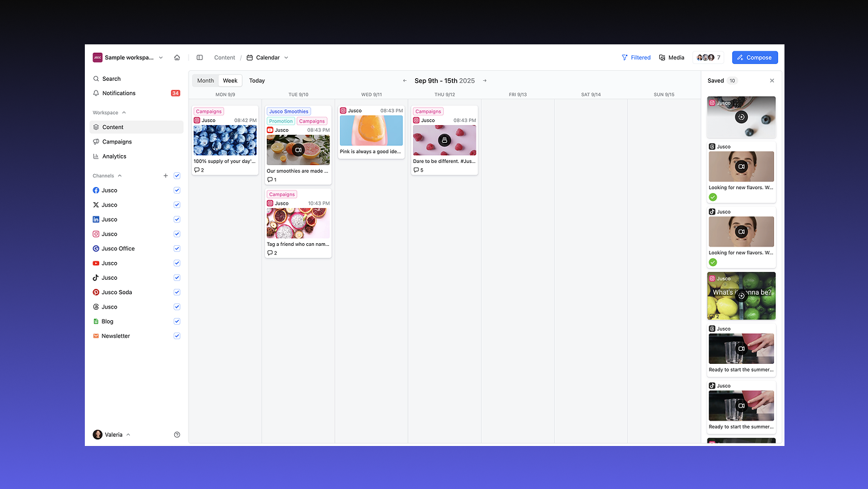The image size is (868, 489).
Task: Toggle the all-channels checkbox
Action: pos(177,176)
